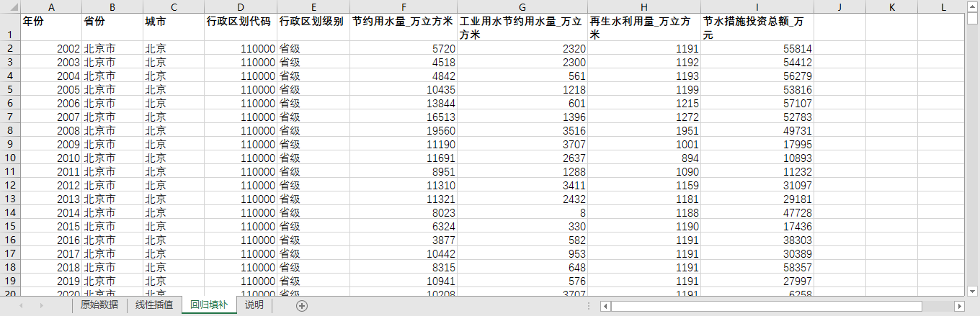Select column K header

coord(892,6)
